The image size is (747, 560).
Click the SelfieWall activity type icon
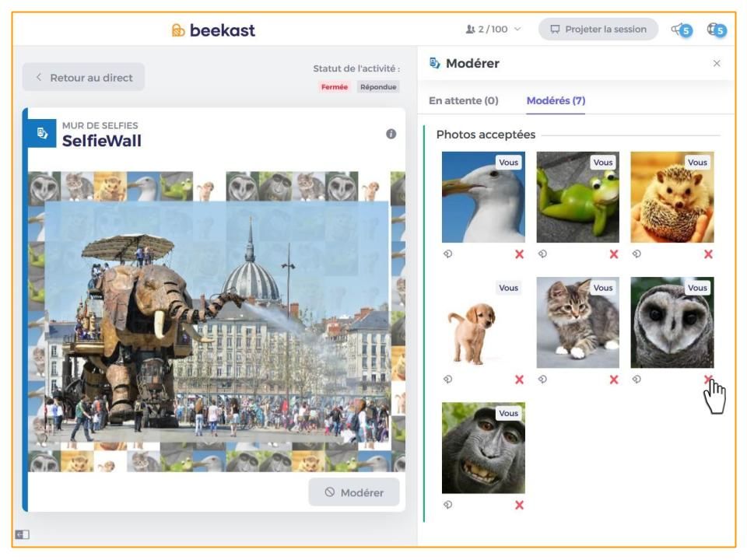coord(42,133)
